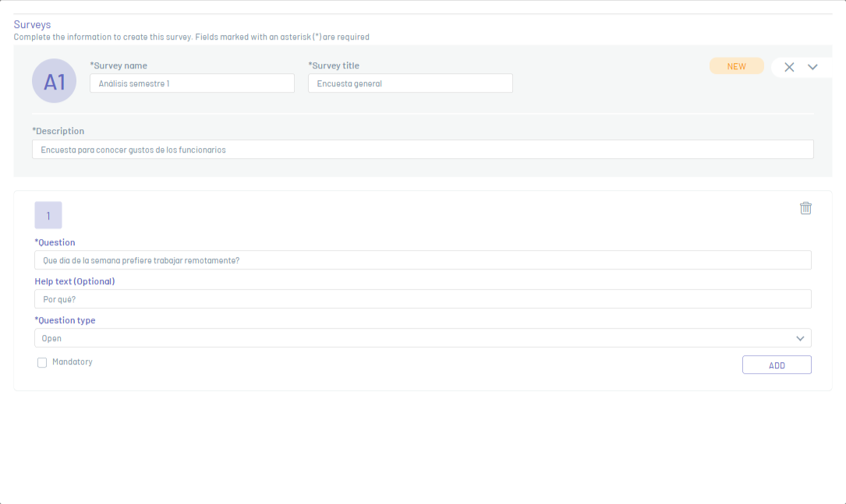Click the NEW status badge
The width and height of the screenshot is (846, 504).
(x=736, y=66)
